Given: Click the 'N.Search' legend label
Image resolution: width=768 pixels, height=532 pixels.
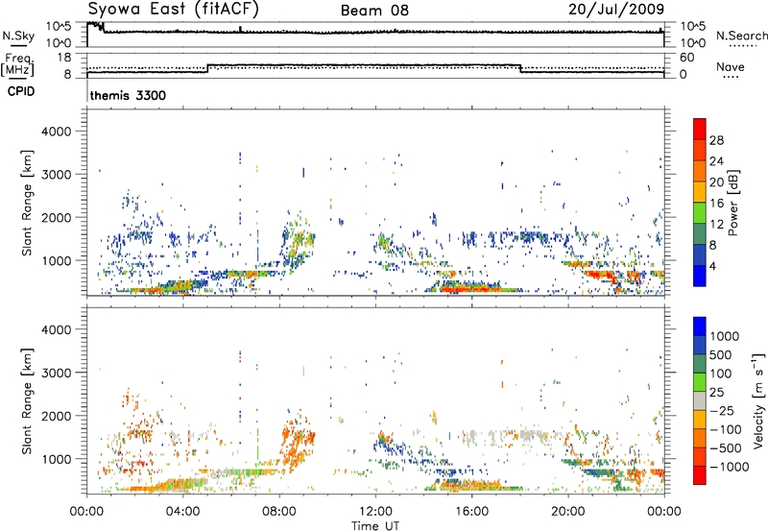Looking at the screenshot, I should point(741,36).
